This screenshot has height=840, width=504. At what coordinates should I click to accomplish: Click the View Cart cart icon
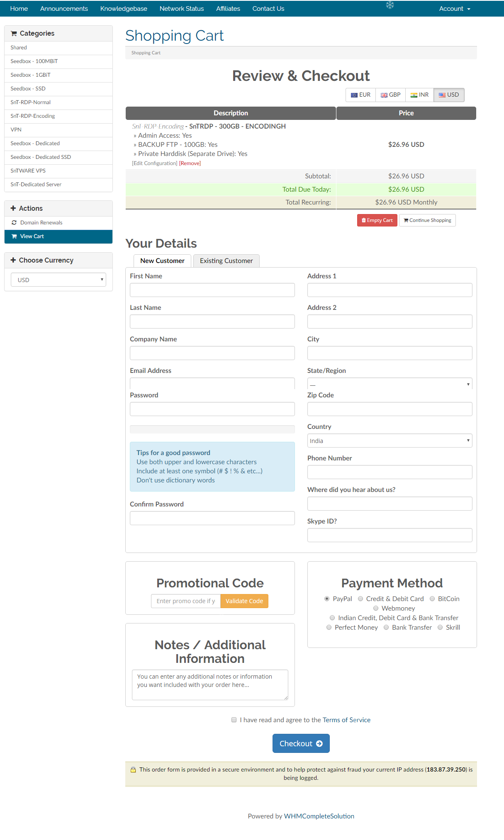pos(15,236)
